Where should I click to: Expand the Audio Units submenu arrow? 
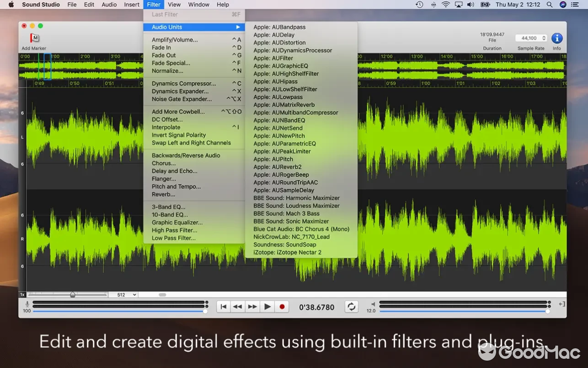pos(238,27)
